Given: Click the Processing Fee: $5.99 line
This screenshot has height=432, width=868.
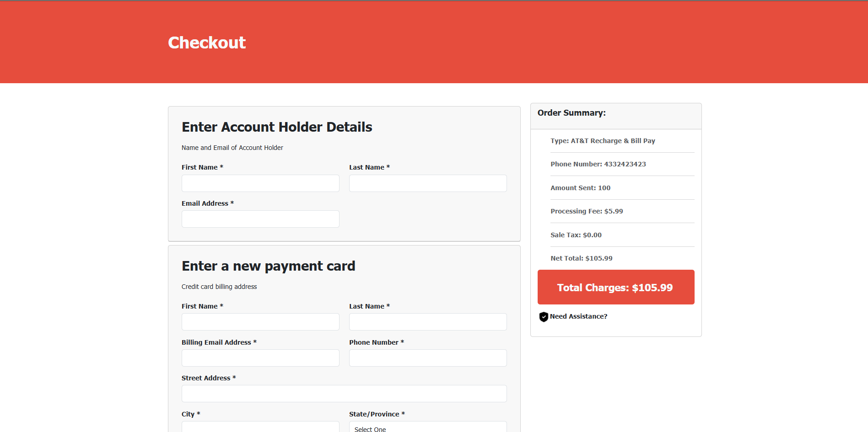Looking at the screenshot, I should 587,211.
